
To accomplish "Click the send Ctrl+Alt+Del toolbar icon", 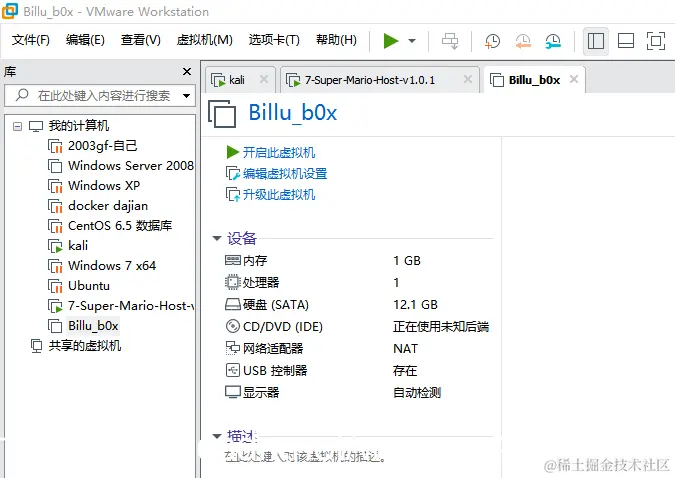I will click(x=450, y=41).
